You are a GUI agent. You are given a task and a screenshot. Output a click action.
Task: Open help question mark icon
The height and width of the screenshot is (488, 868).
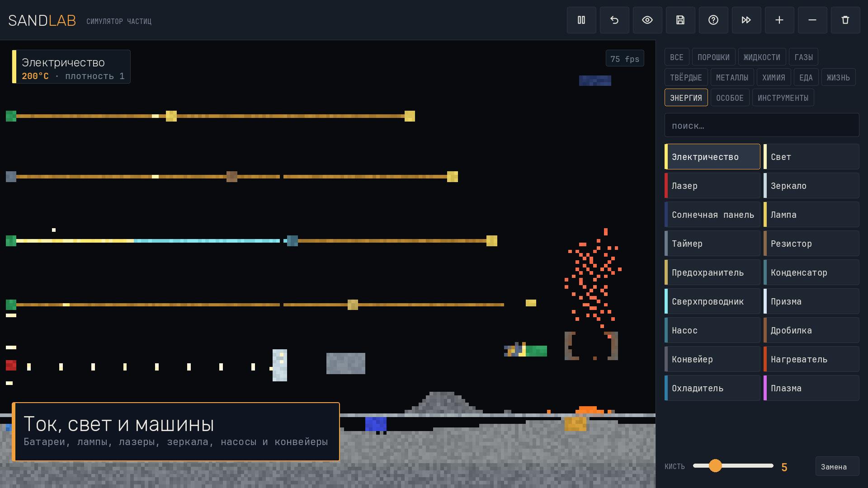pyautogui.click(x=713, y=20)
